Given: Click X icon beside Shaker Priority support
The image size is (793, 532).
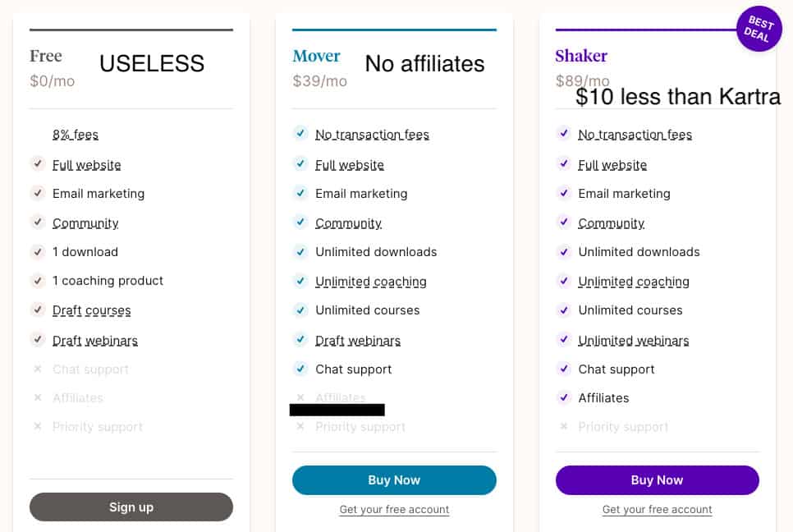Looking at the screenshot, I should (x=563, y=427).
